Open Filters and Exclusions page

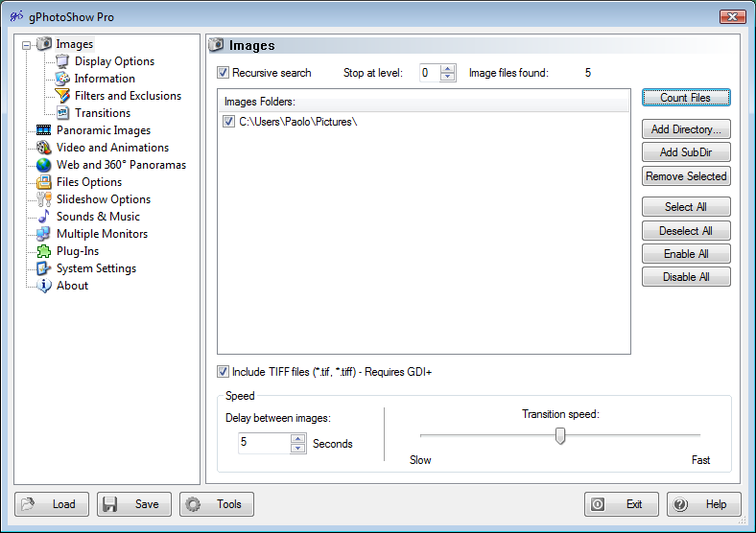(x=128, y=96)
